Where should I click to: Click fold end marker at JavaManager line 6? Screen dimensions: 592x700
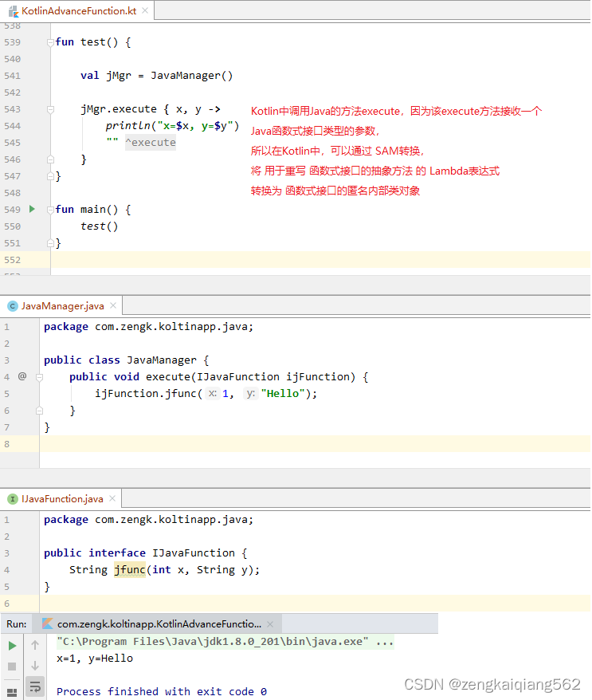[x=39, y=411]
